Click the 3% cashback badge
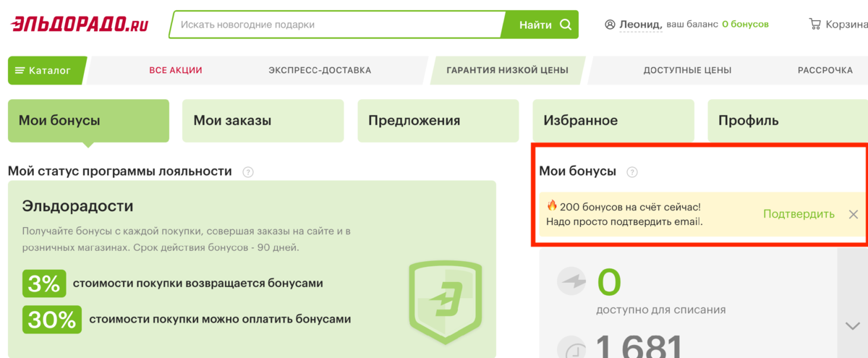Image resolution: width=868 pixels, height=358 pixels. coord(44,284)
